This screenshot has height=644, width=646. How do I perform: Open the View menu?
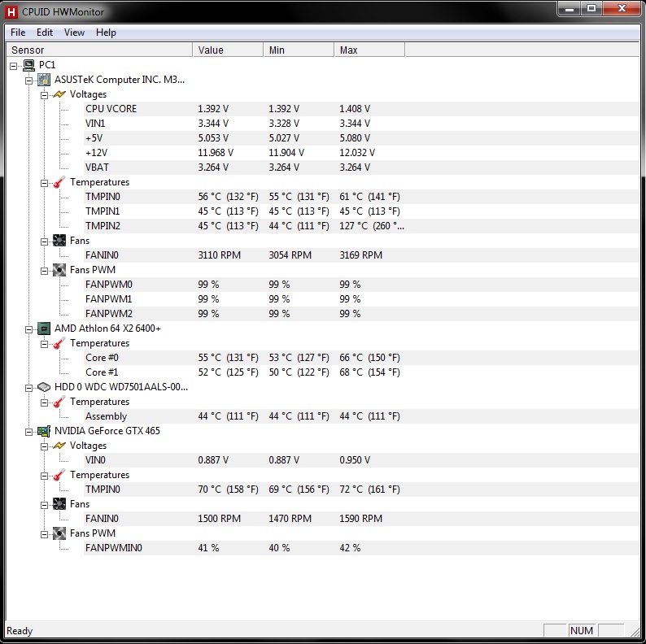click(x=74, y=32)
